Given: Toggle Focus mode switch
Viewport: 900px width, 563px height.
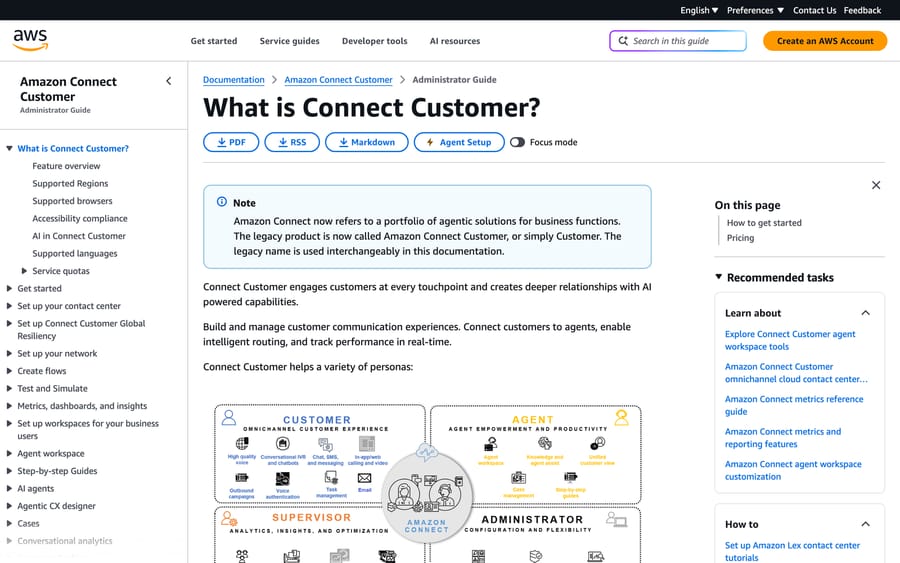Looking at the screenshot, I should tap(517, 142).
